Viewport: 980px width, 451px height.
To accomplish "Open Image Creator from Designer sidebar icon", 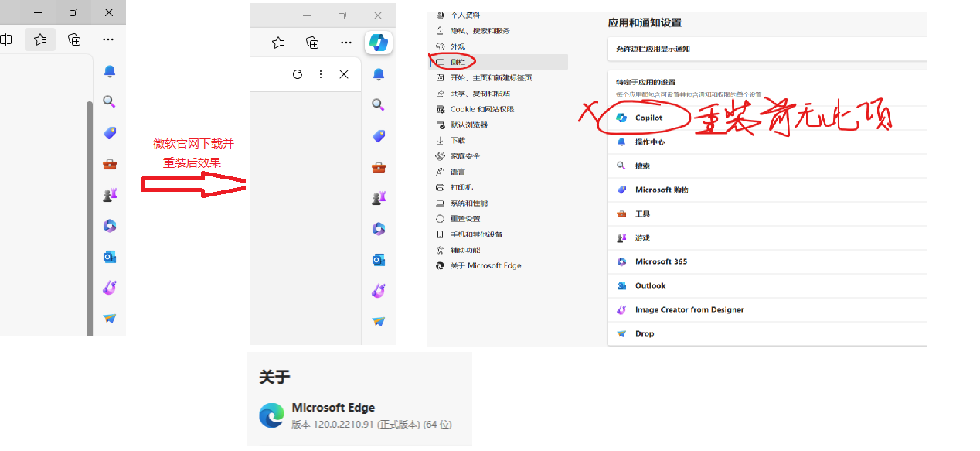I will pos(378,290).
